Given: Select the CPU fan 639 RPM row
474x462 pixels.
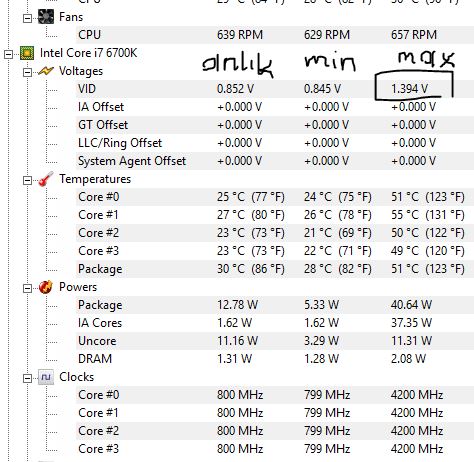Looking at the screenshot, I should (275, 35).
